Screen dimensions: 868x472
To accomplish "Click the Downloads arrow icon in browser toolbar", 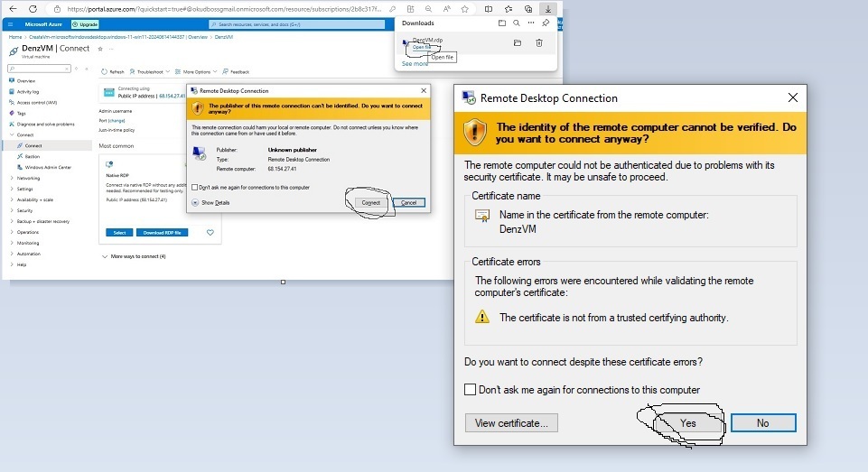I will click(547, 9).
